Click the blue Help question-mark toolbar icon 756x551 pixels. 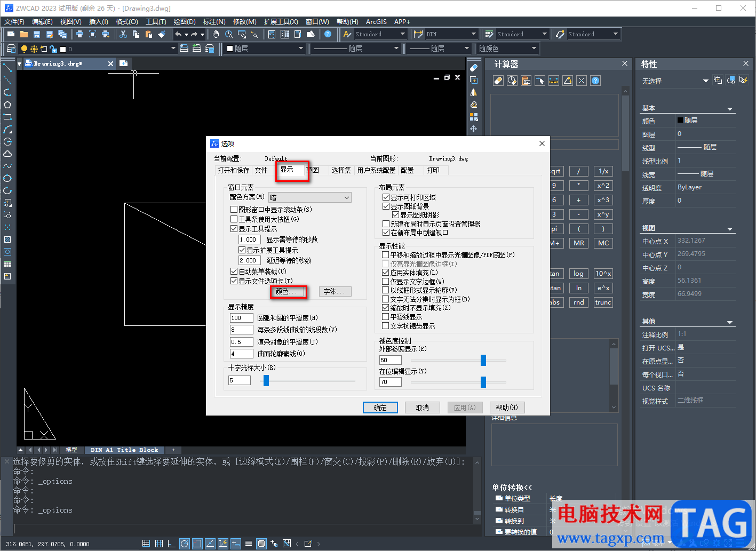click(x=328, y=34)
